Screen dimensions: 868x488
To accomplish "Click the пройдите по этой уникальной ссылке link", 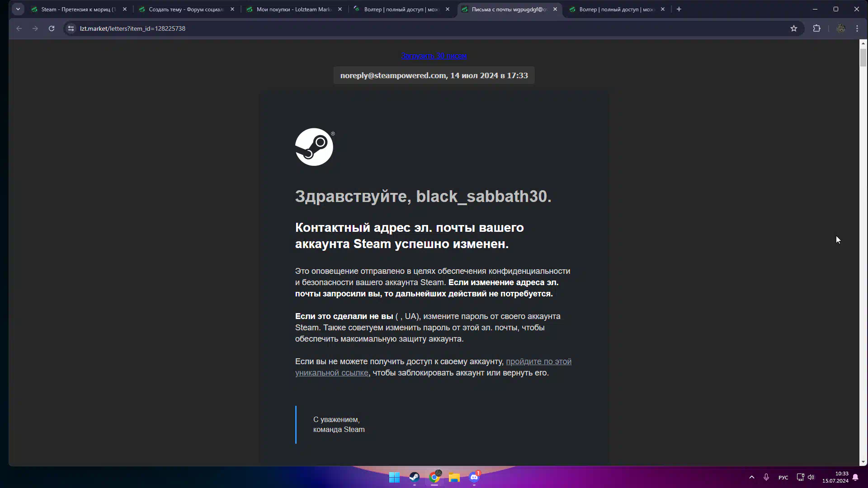I will (x=538, y=361).
